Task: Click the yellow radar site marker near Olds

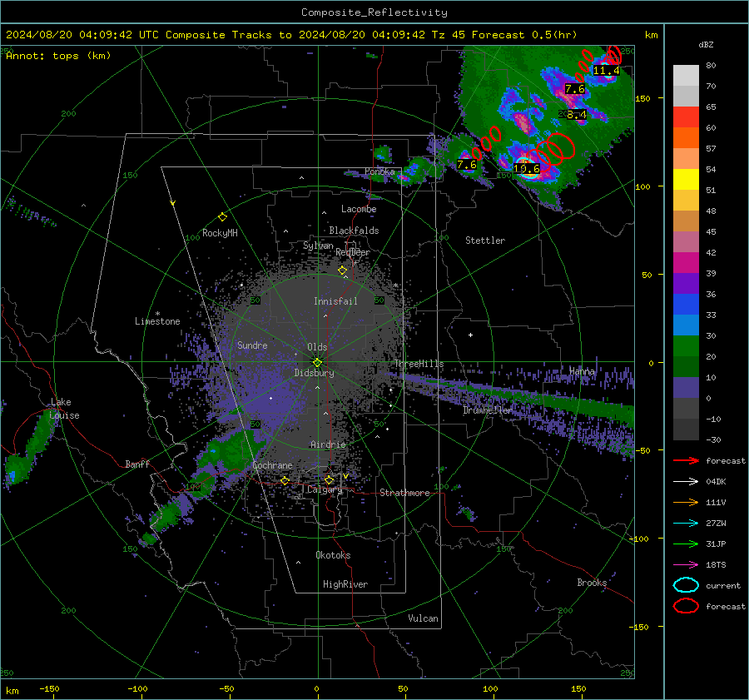Action: (x=318, y=362)
